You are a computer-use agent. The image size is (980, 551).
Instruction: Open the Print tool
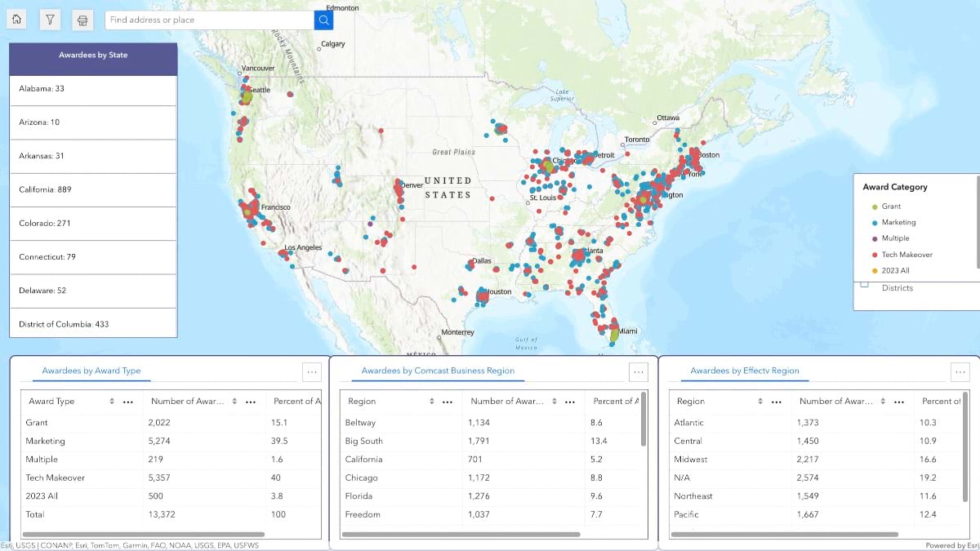tap(82, 19)
